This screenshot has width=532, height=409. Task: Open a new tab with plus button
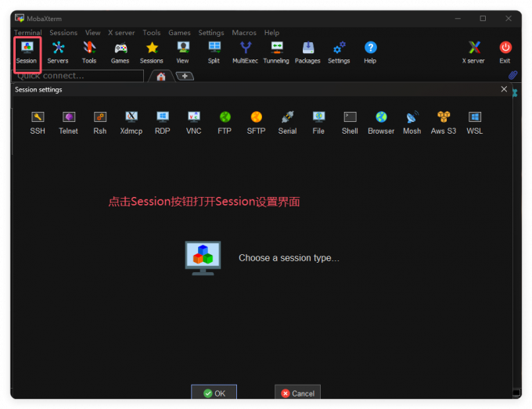185,76
